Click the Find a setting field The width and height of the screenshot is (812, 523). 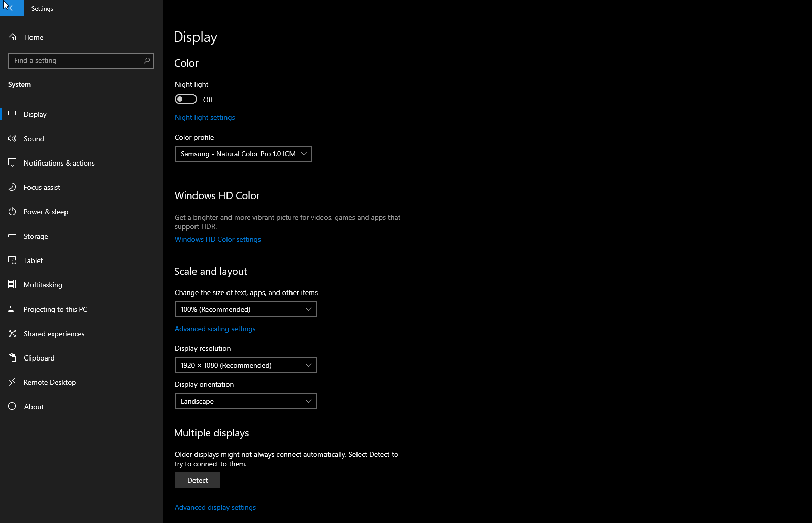tap(76, 61)
